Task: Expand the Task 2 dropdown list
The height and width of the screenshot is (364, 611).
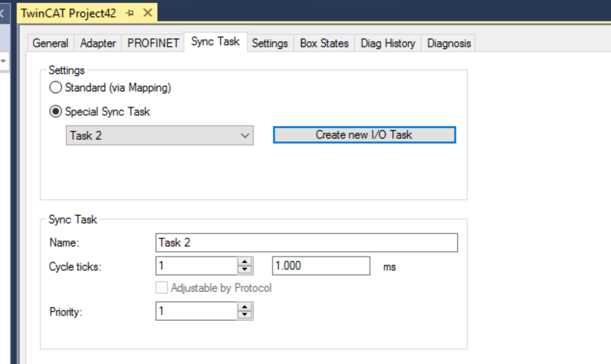Action: (160, 135)
